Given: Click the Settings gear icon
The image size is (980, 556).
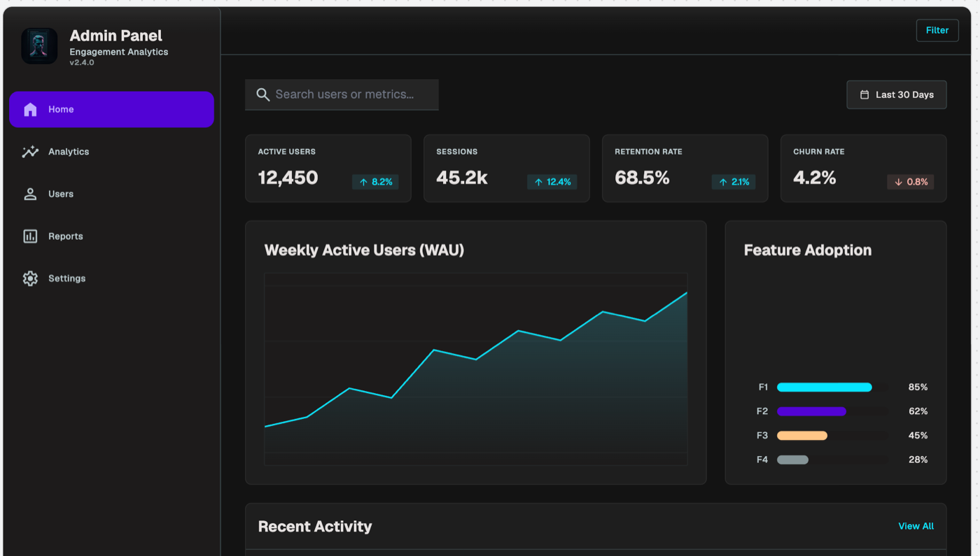Looking at the screenshot, I should click(30, 278).
